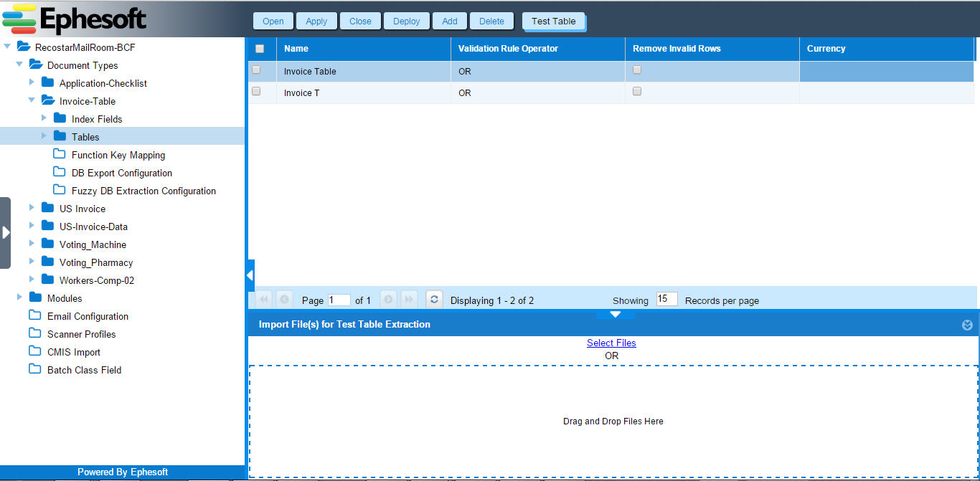Click the Fuzzy DB Extraction Configuration folder icon
The image size is (980, 481).
pos(60,191)
